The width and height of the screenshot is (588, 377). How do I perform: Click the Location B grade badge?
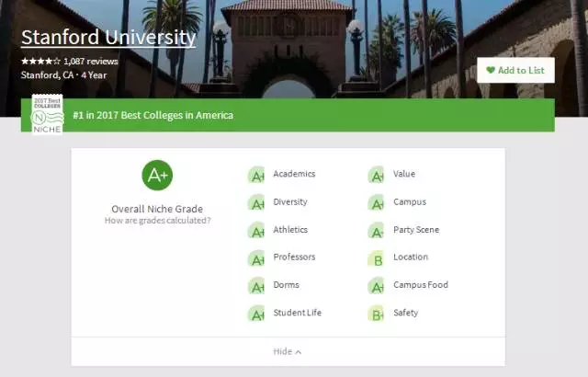tap(376, 258)
